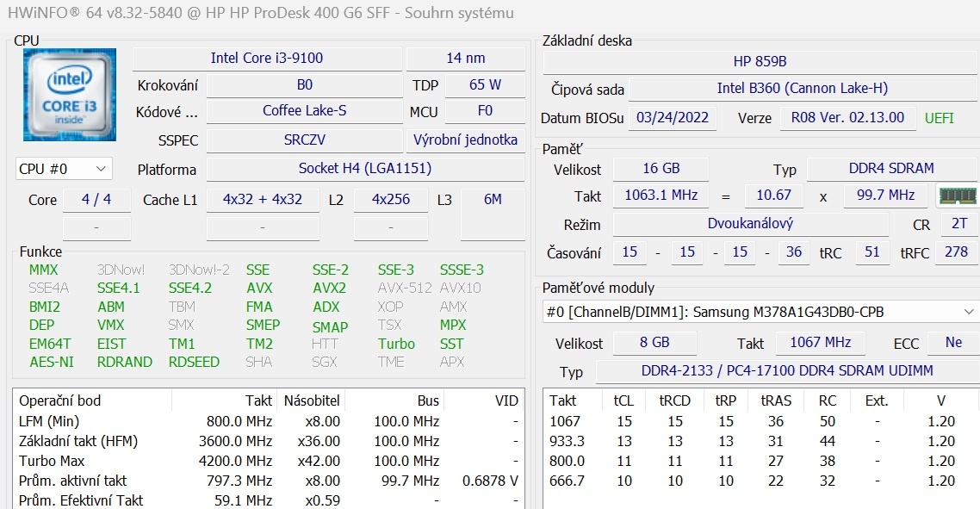The height and width of the screenshot is (509, 980).
Task: Click the Dvoukanálový memory mode field
Action: pos(750,224)
